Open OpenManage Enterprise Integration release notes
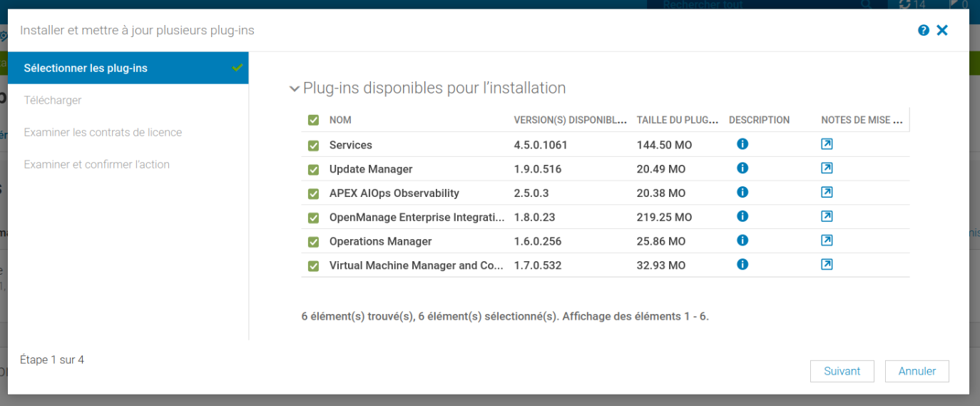The height and width of the screenshot is (406, 980). [827, 216]
